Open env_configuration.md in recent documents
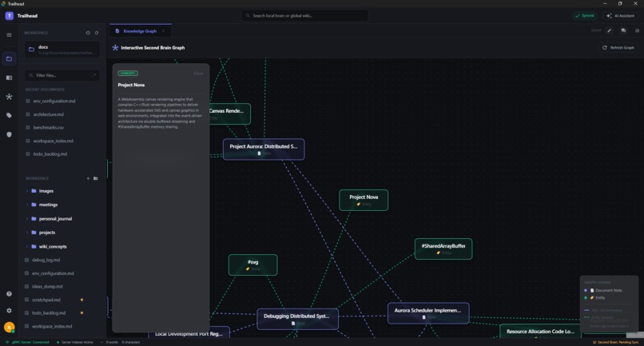The height and width of the screenshot is (346, 644). tap(54, 101)
